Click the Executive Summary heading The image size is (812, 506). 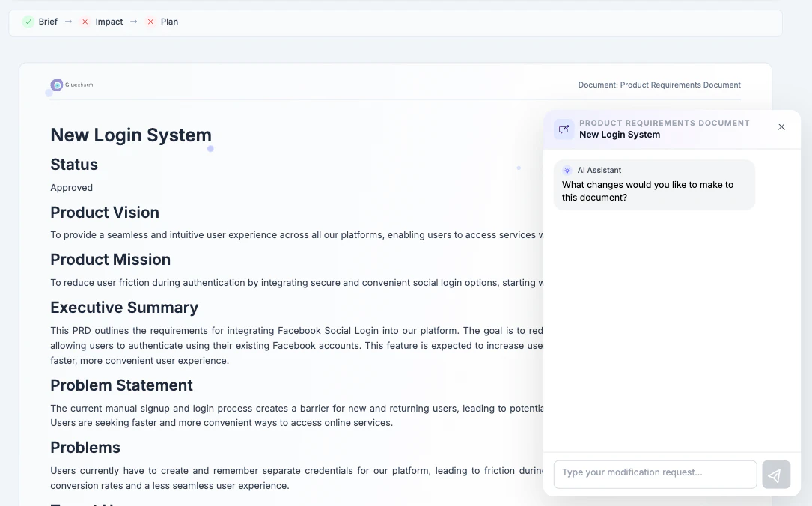124,308
